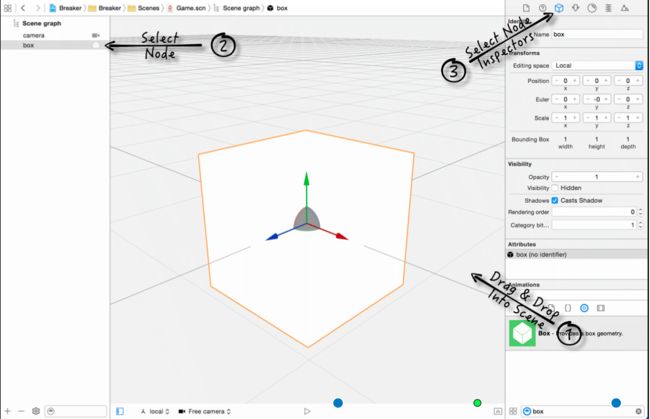Switch library to icon grid view
This screenshot has width=650, height=419.
513,411
